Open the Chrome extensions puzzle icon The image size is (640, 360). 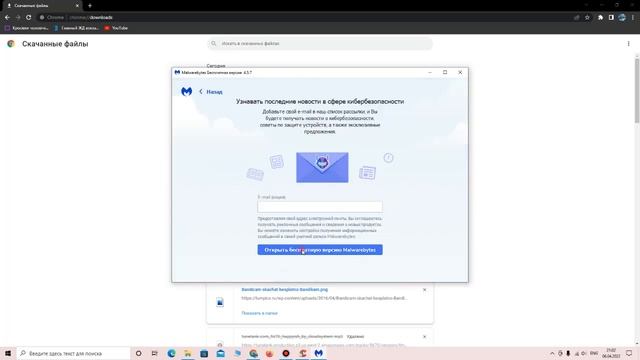pos(600,18)
